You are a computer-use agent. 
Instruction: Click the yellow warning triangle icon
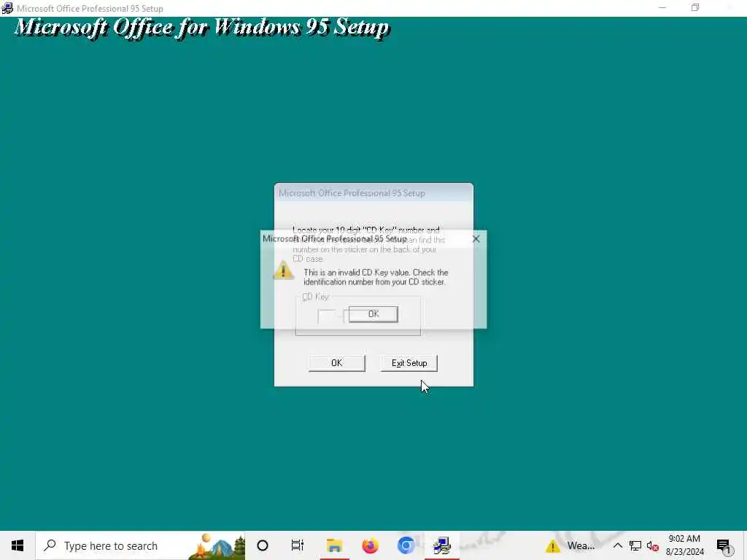pyautogui.click(x=284, y=270)
